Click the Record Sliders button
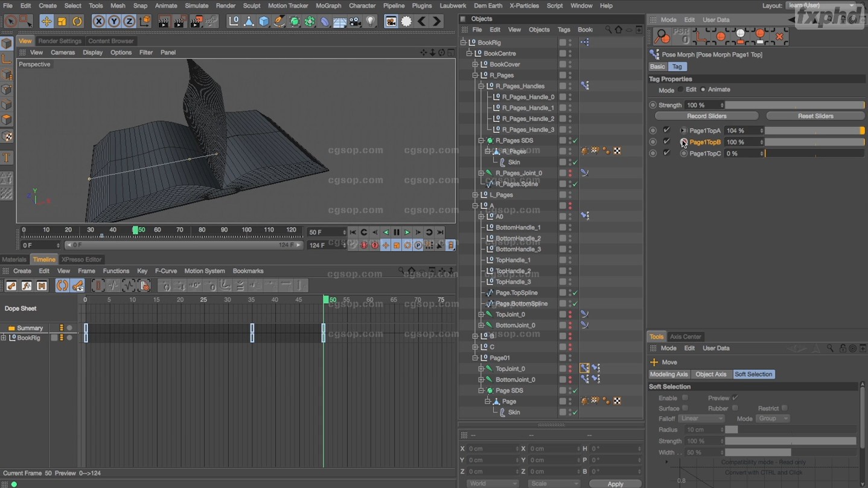This screenshot has height=488, width=868. 706,116
